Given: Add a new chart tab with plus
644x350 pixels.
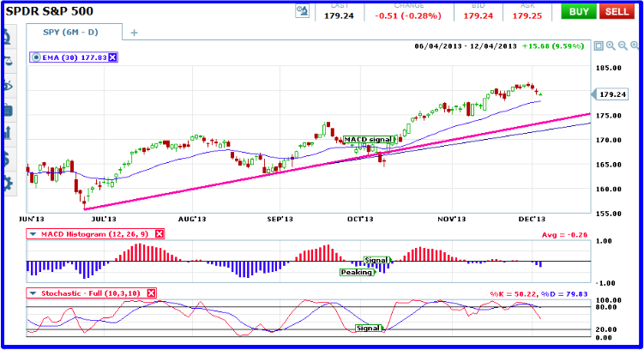Looking at the screenshot, I should click(134, 32).
